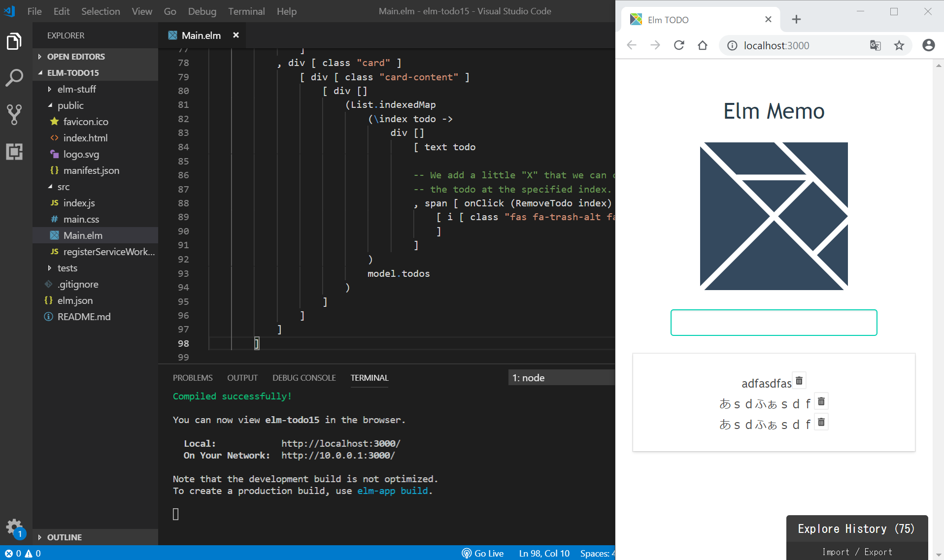Focus the Elm Memo text input field

774,323
